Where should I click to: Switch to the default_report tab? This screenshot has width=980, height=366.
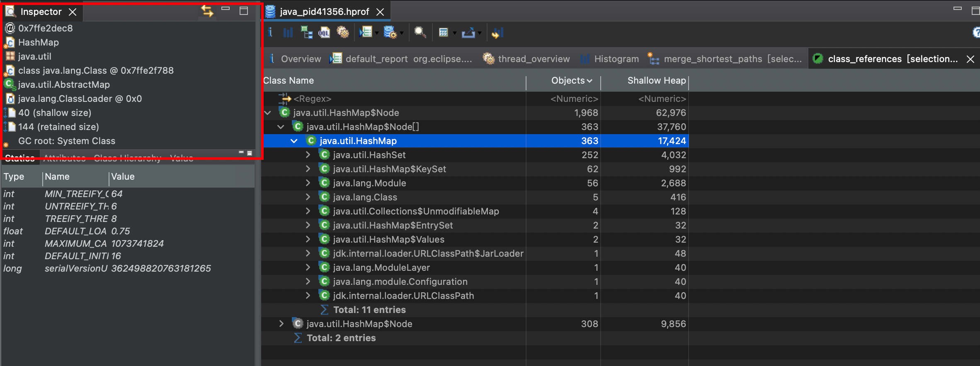[x=401, y=59]
